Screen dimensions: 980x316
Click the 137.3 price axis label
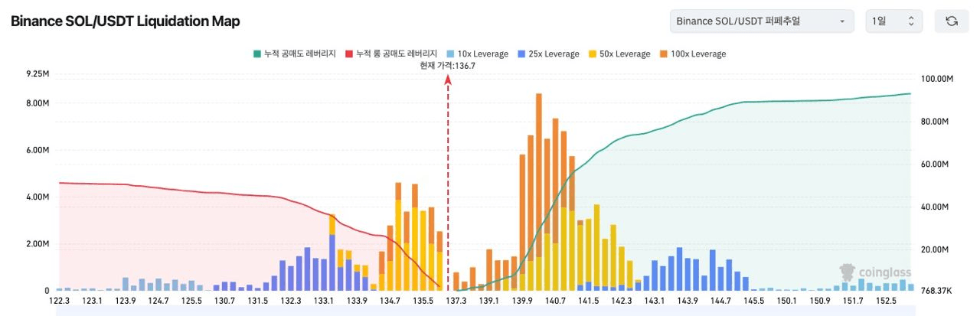(456, 301)
